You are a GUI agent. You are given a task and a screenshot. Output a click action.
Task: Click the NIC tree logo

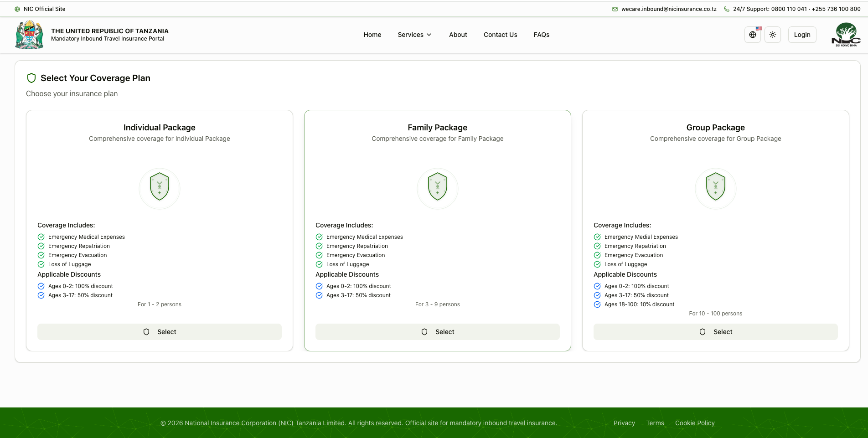846,35
